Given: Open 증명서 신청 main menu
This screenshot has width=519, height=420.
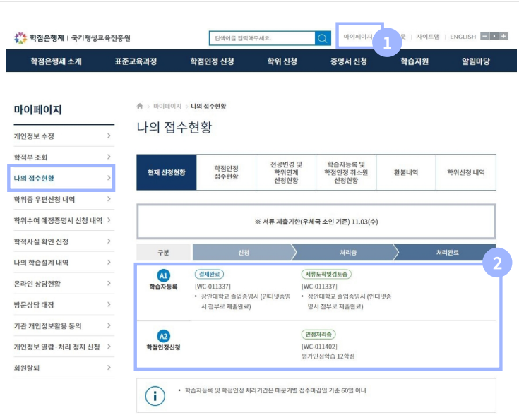Looking at the screenshot, I should (348, 61).
